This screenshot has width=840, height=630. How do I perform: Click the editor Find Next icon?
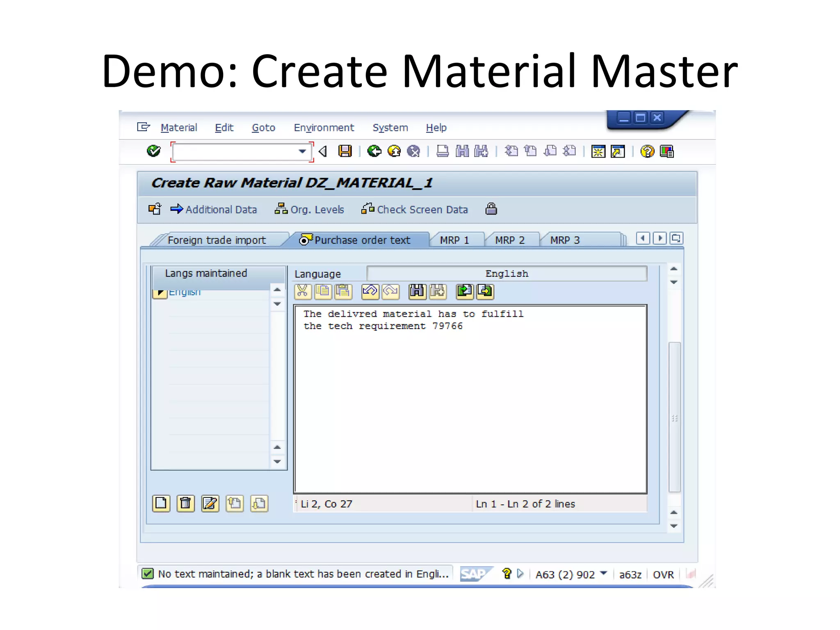(x=437, y=291)
